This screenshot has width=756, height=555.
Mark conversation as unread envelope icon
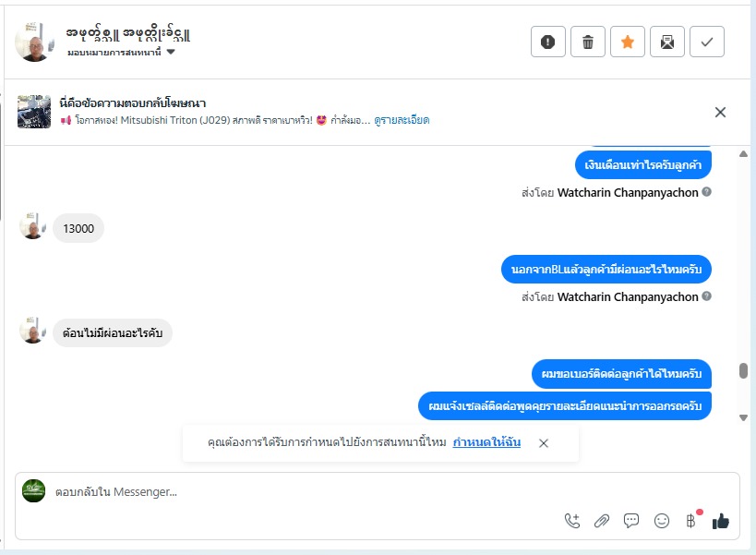[667, 42]
